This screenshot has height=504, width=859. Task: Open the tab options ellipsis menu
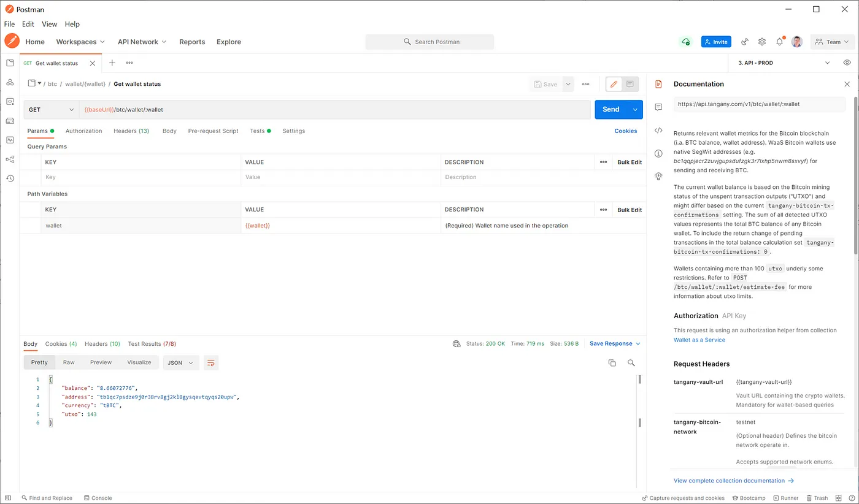129,63
